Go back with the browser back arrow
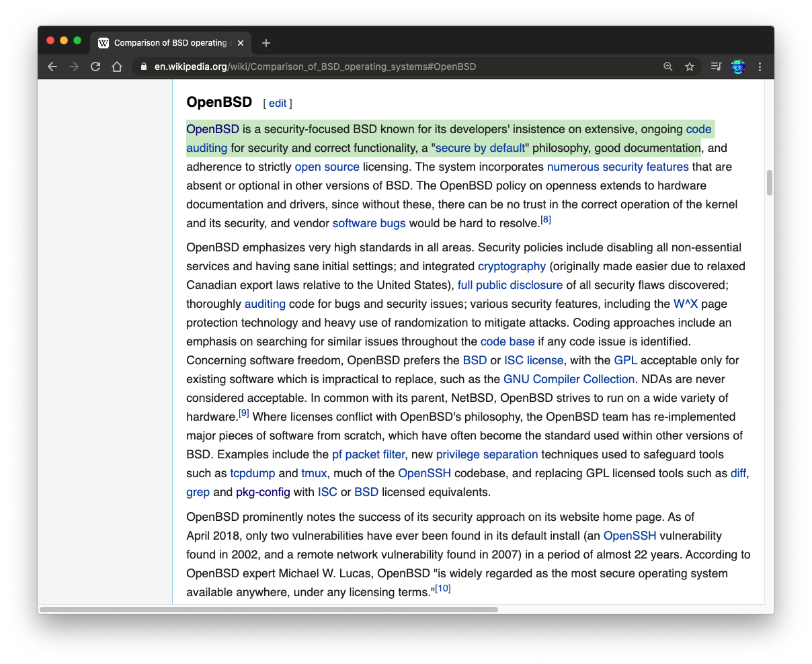Image resolution: width=812 pixels, height=664 pixels. point(52,67)
